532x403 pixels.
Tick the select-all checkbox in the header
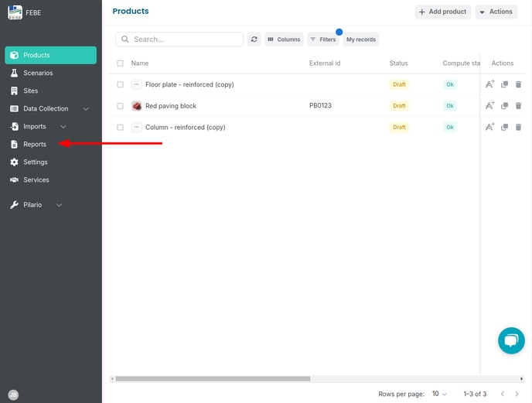[x=120, y=63]
